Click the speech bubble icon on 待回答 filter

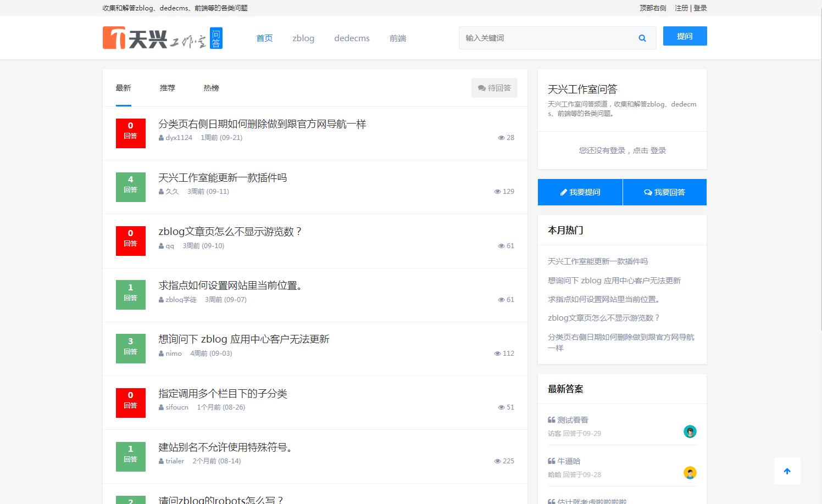(x=480, y=87)
